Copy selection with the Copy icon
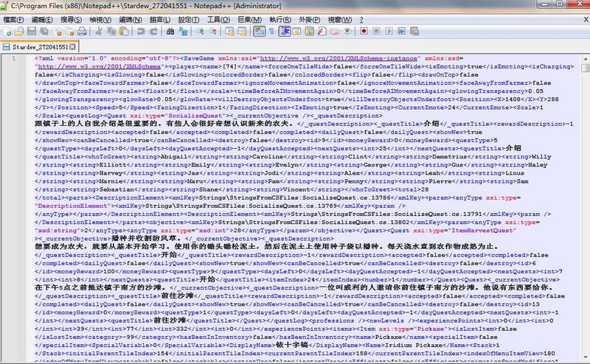 [111, 32]
